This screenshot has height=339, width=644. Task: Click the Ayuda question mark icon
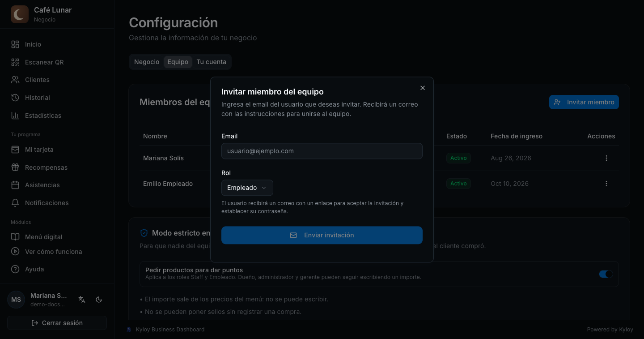[x=15, y=269]
